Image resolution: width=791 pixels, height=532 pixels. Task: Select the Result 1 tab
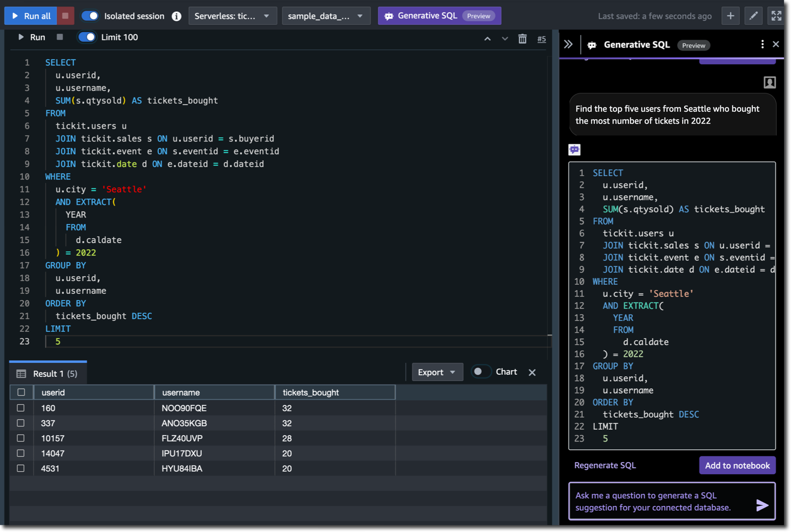48,374
